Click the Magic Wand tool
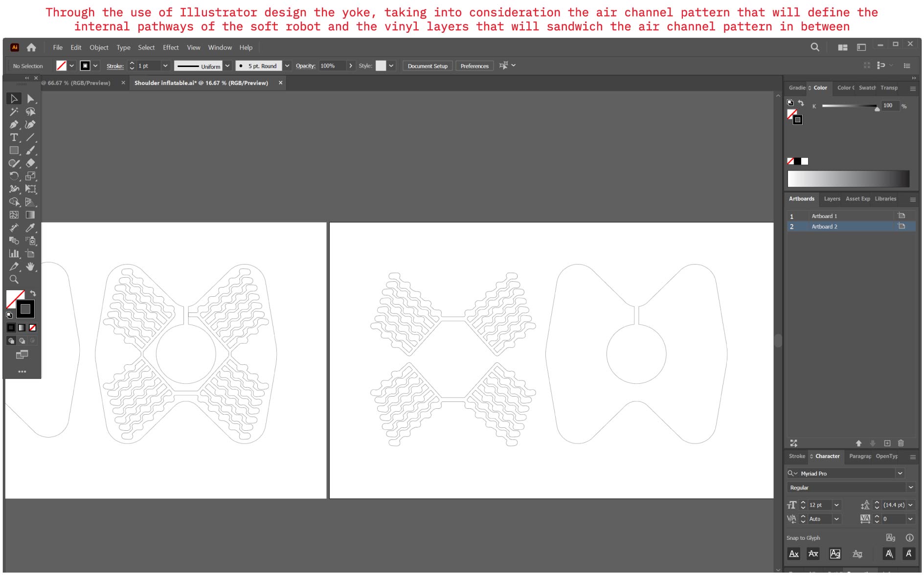Image resolution: width=924 pixels, height=576 pixels. click(14, 112)
